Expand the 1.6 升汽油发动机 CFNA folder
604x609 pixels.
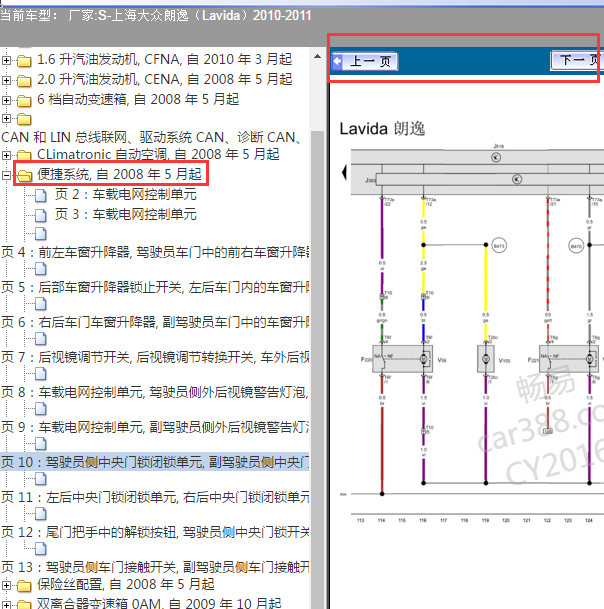point(6,61)
